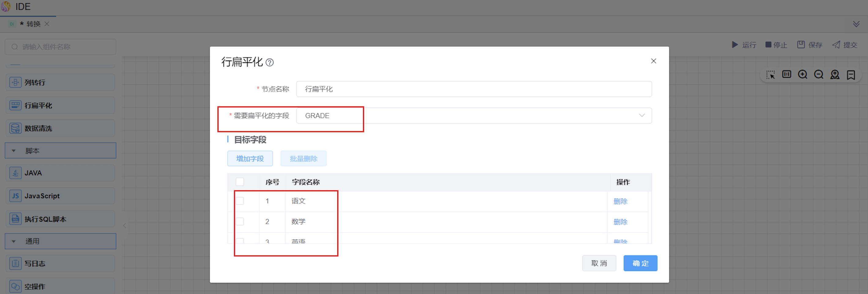Switch to the 转换 tab
Screen dimensions: 868x294
33,24
